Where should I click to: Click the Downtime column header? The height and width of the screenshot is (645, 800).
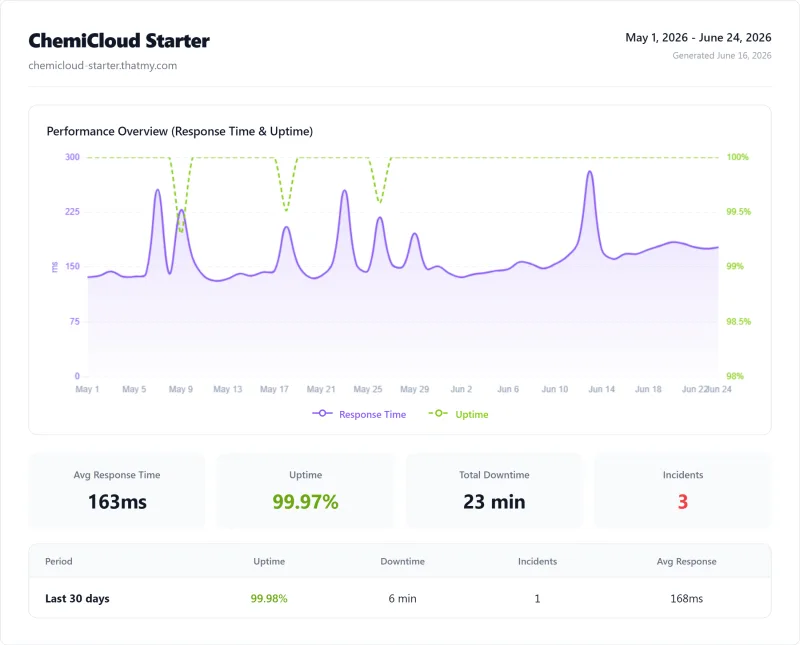coord(403,561)
